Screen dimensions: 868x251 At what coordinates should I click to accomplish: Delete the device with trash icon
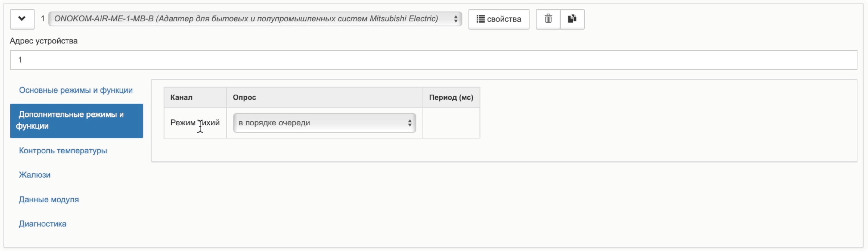[x=548, y=19]
